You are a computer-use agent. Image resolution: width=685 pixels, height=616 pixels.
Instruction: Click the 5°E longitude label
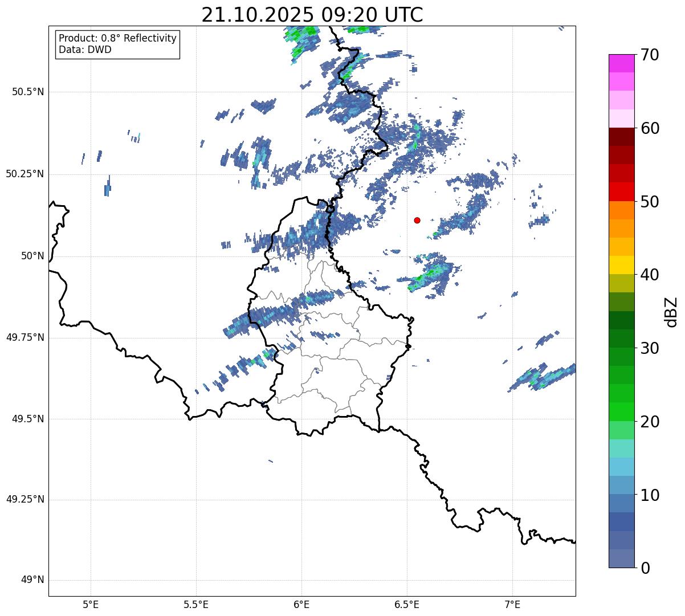click(91, 605)
